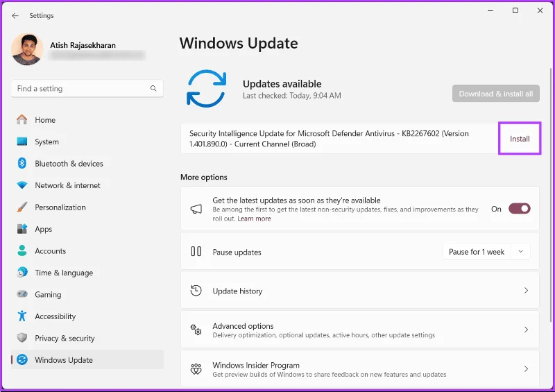Select Privacy & security text
The image size is (555, 392).
click(65, 339)
